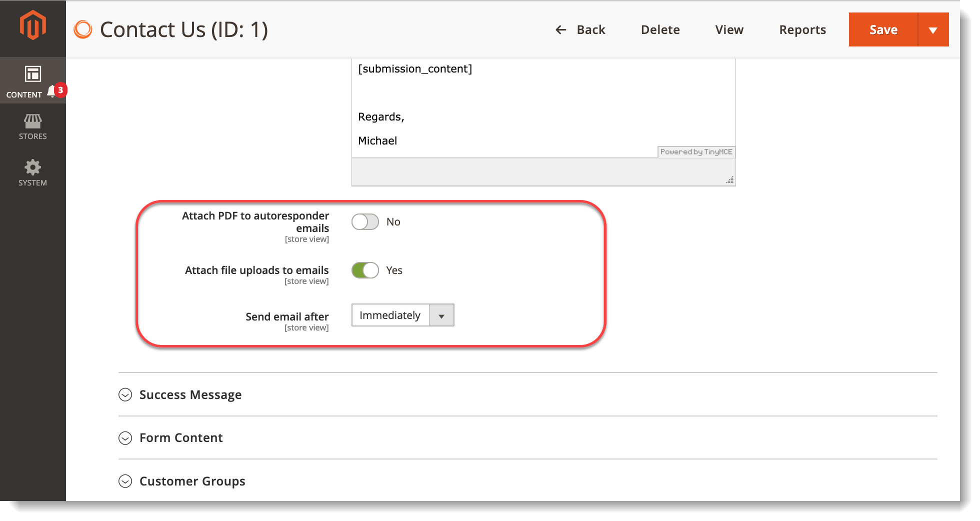Open the Send email after dropdown
The image size is (980, 521).
tap(441, 315)
